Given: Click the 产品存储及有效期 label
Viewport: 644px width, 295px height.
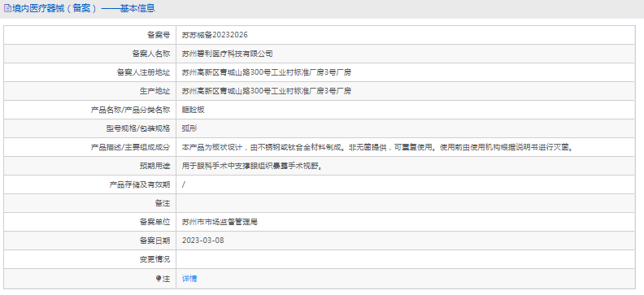Looking at the screenshot, I should (140, 184).
